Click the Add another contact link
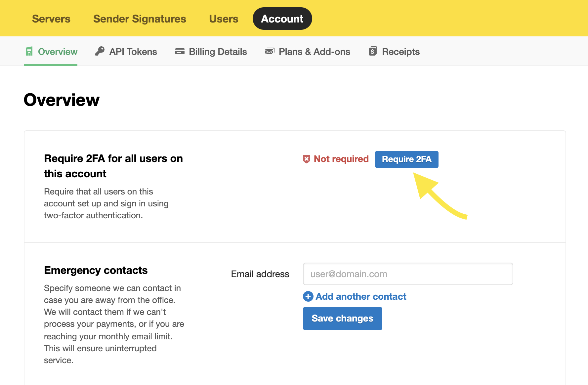Screen dimensions: 588x385 coord(361,296)
